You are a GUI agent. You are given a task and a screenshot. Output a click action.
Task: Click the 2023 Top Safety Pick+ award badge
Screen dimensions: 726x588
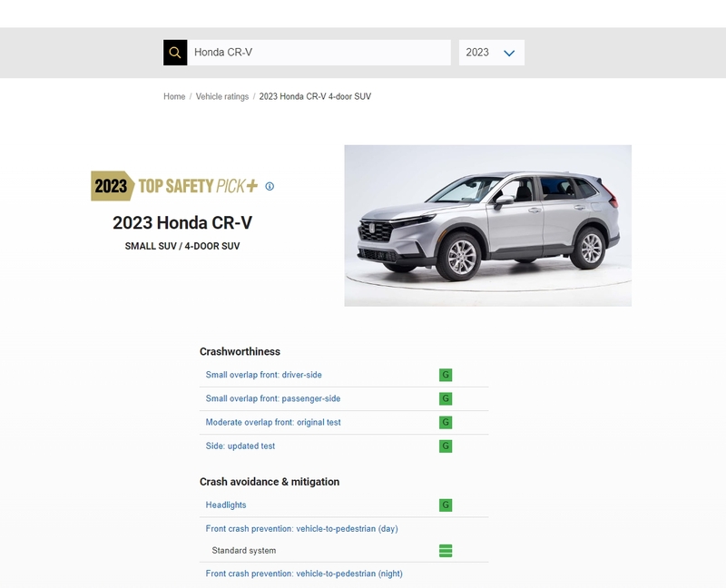172,186
